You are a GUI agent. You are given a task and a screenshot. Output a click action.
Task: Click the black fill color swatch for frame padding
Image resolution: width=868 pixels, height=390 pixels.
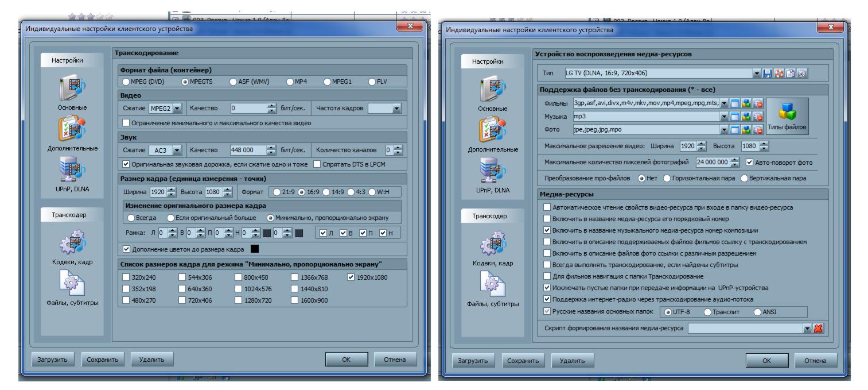point(254,249)
